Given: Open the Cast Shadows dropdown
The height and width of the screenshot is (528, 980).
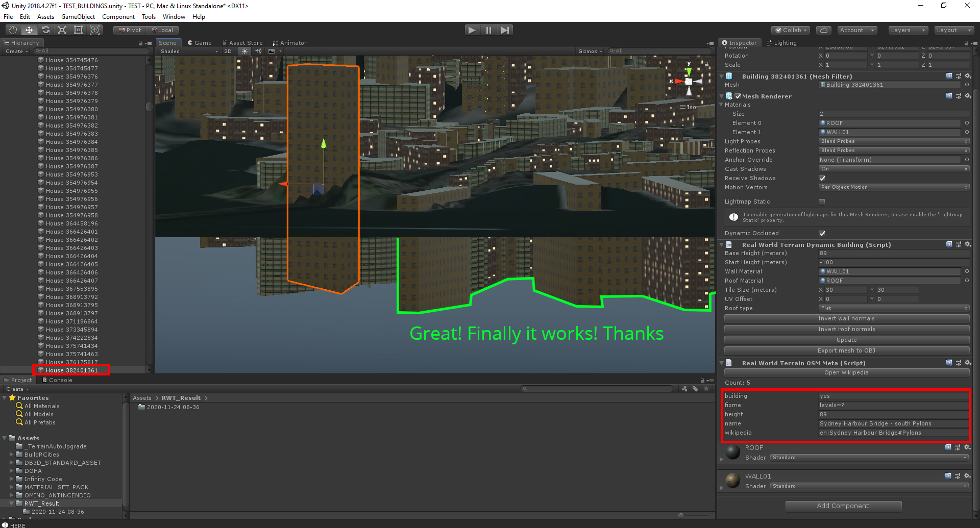Looking at the screenshot, I should [894, 169].
